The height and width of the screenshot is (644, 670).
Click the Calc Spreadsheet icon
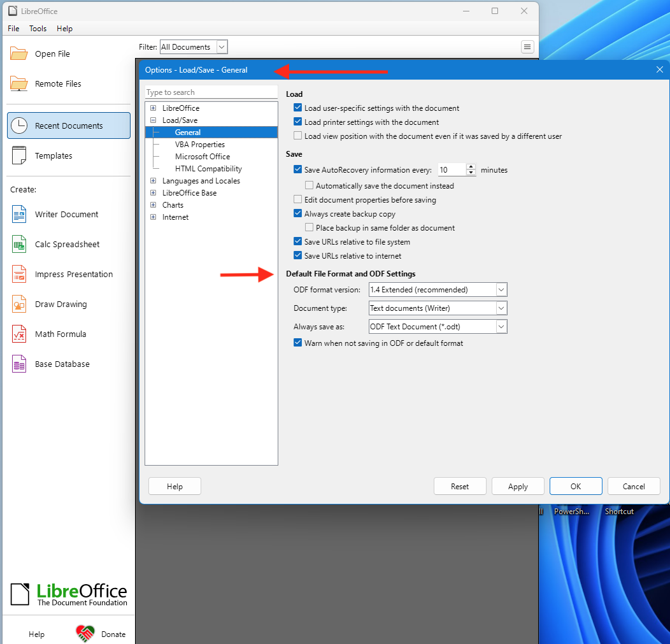tap(19, 244)
